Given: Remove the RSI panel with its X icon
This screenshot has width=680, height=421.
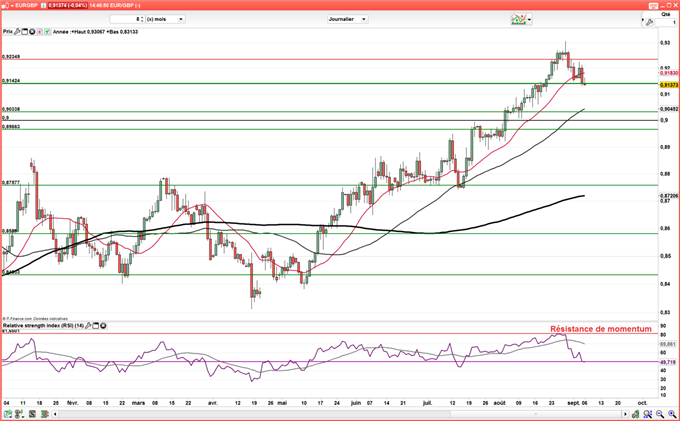Looking at the screenshot, I should [x=103, y=326].
